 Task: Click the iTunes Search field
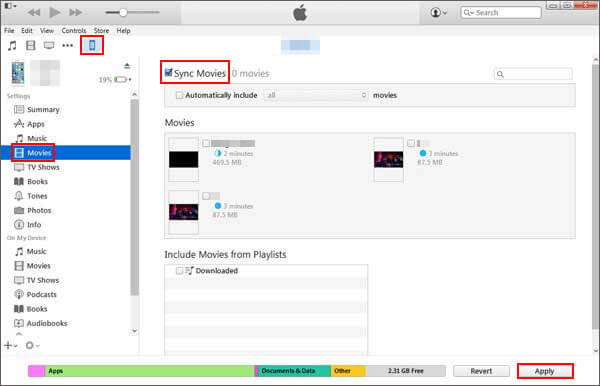pyautogui.click(x=501, y=13)
